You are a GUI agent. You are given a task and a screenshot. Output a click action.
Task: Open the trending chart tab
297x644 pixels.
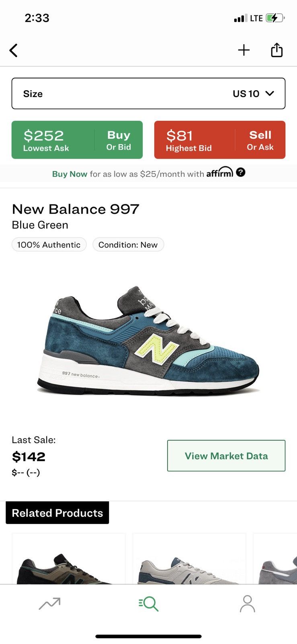49,604
